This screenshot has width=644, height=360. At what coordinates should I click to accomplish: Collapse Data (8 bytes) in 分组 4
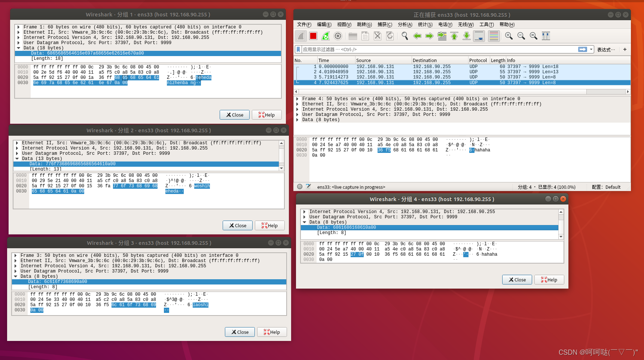[x=305, y=222]
